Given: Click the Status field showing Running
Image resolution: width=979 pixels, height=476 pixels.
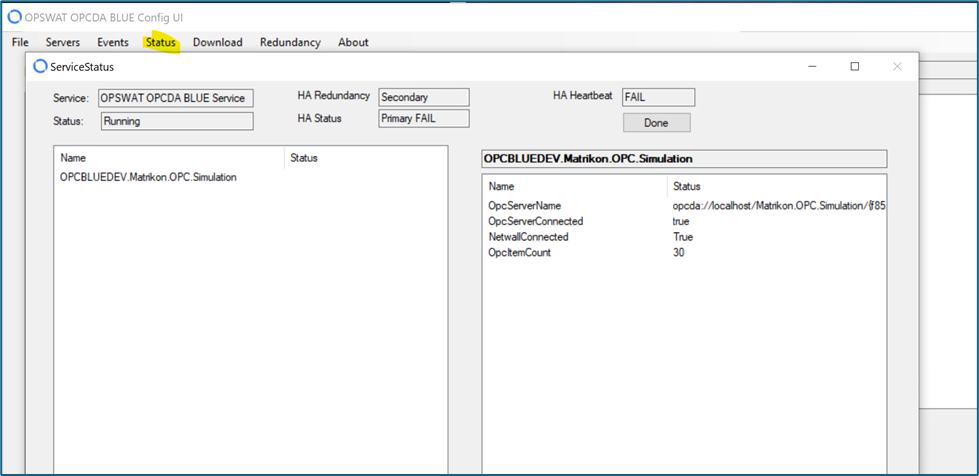Looking at the screenshot, I should tap(176, 121).
